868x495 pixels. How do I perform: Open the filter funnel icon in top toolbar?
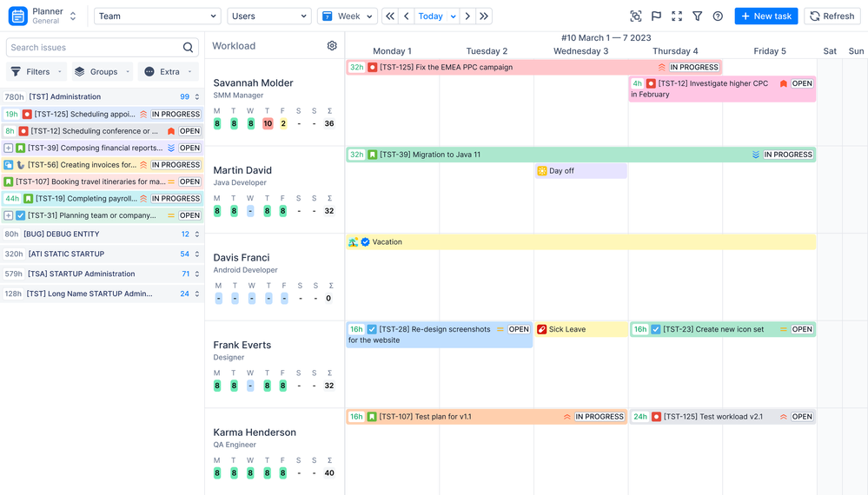pyautogui.click(x=698, y=16)
